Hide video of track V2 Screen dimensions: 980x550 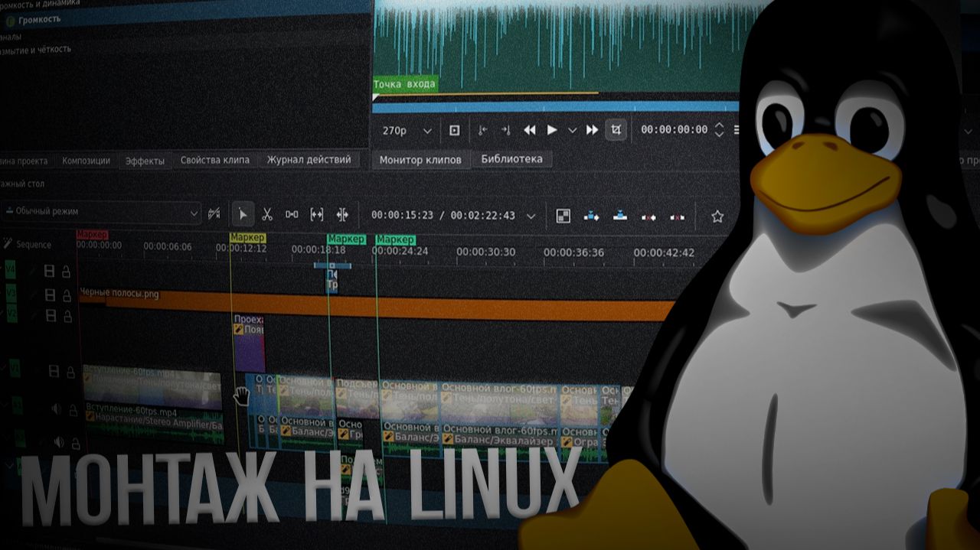point(50,316)
